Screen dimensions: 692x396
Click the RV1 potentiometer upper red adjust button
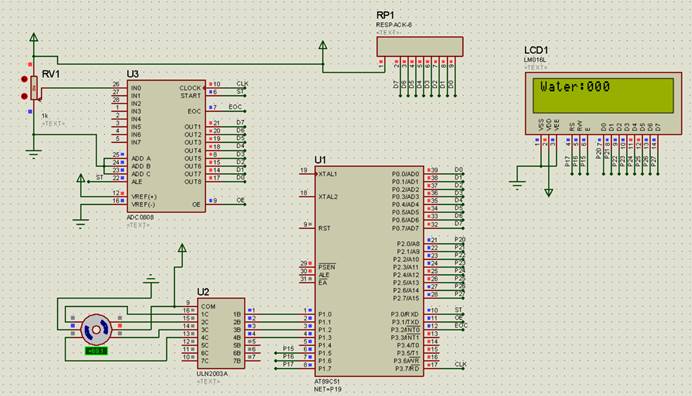tap(24, 79)
